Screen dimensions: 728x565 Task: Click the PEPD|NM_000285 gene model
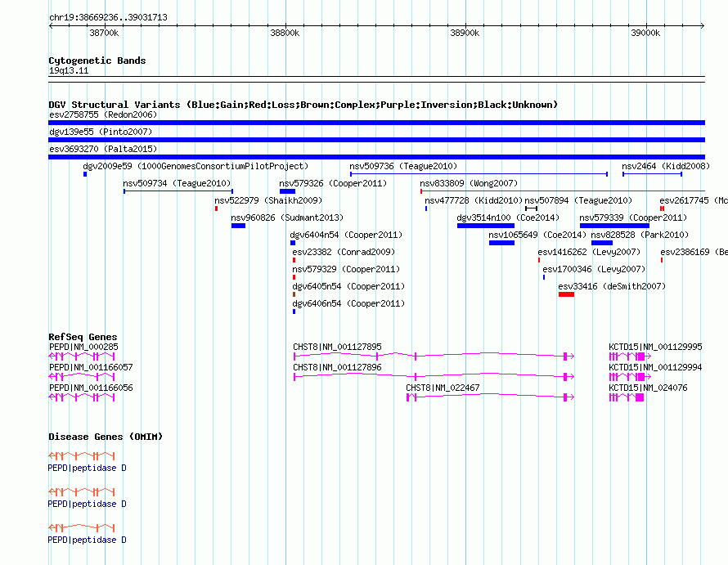click(x=82, y=356)
